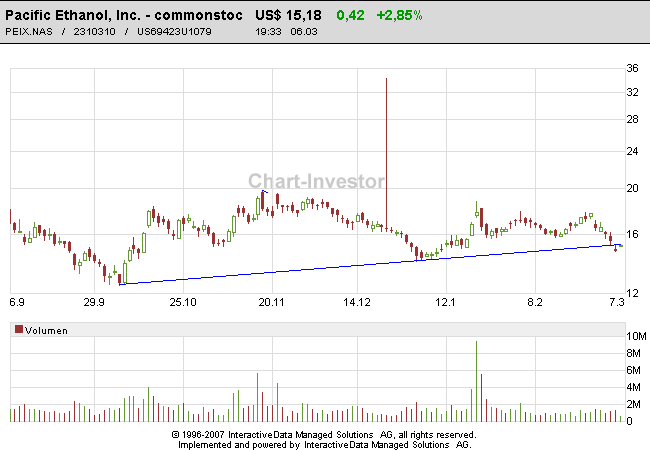This screenshot has height=450, width=650.
Task: Click the 6.9 date axis label
Action: click(x=17, y=302)
